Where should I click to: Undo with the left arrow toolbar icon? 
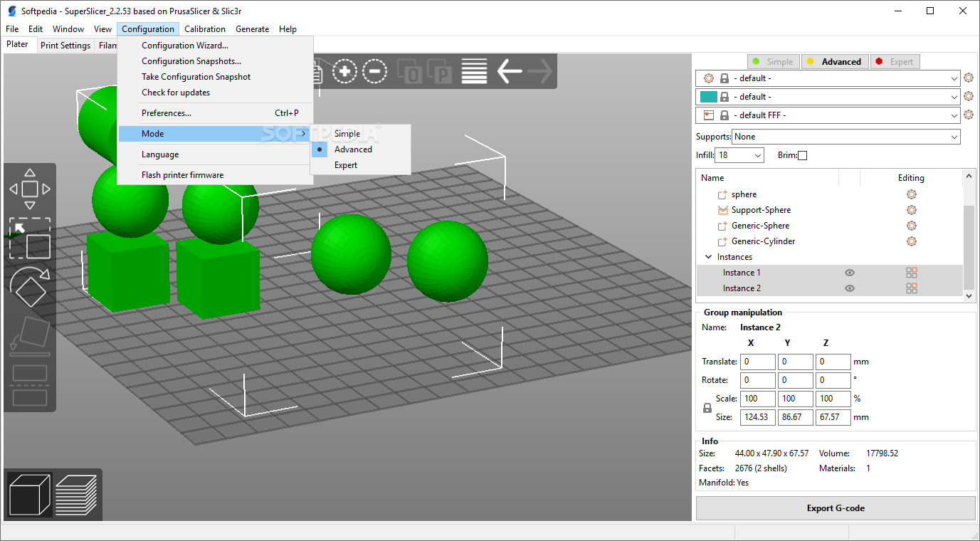pos(509,71)
